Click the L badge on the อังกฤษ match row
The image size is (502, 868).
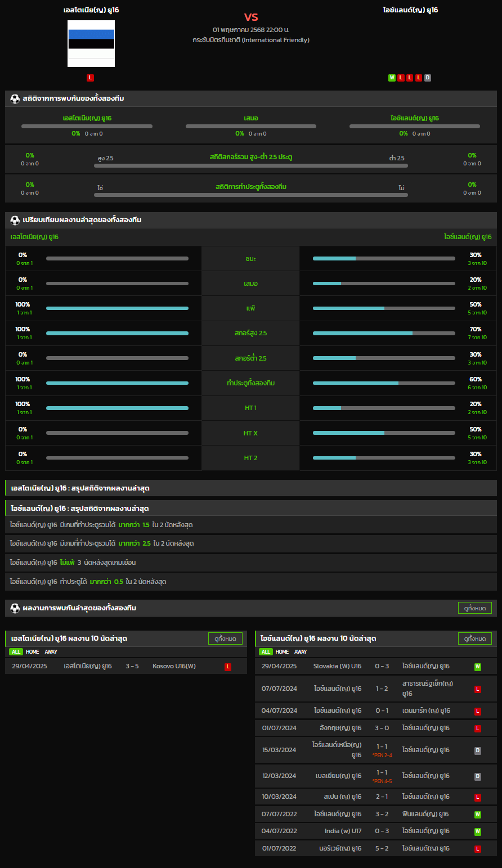pos(478,728)
